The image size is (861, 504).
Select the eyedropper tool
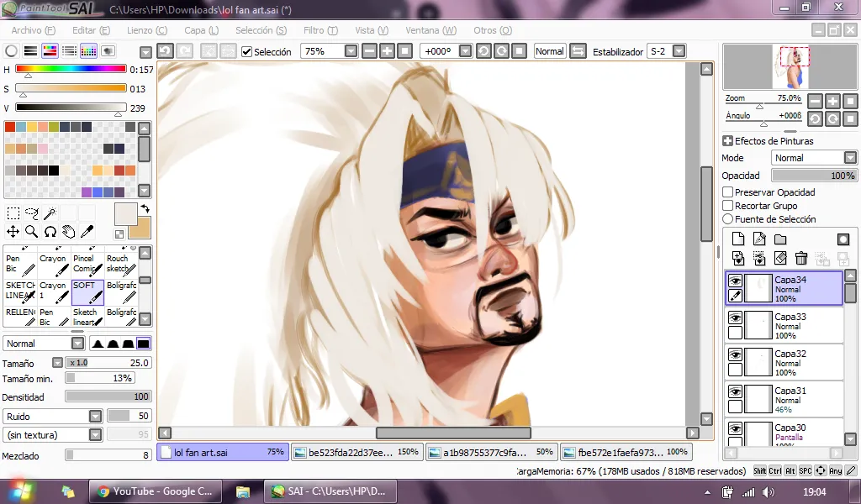[x=87, y=232]
